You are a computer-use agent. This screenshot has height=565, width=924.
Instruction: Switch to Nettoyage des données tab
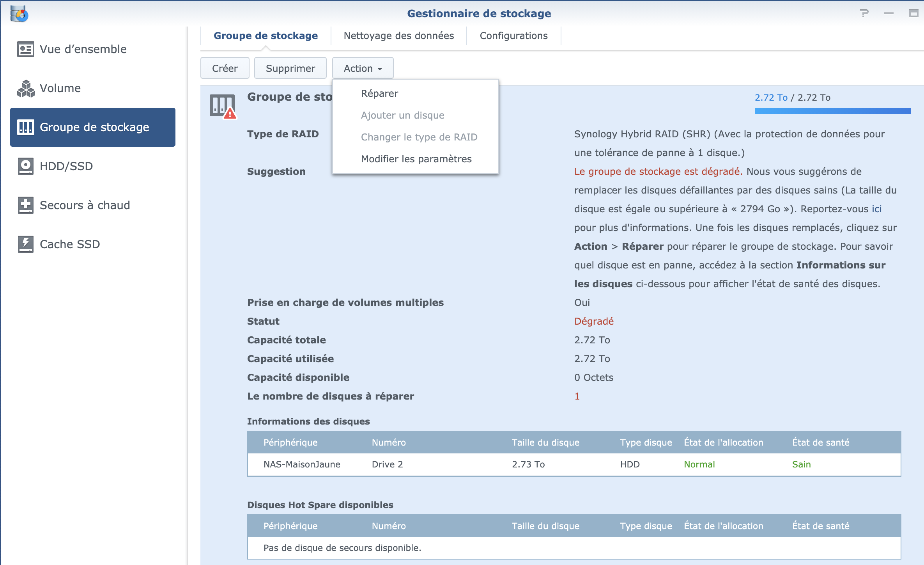(x=398, y=36)
